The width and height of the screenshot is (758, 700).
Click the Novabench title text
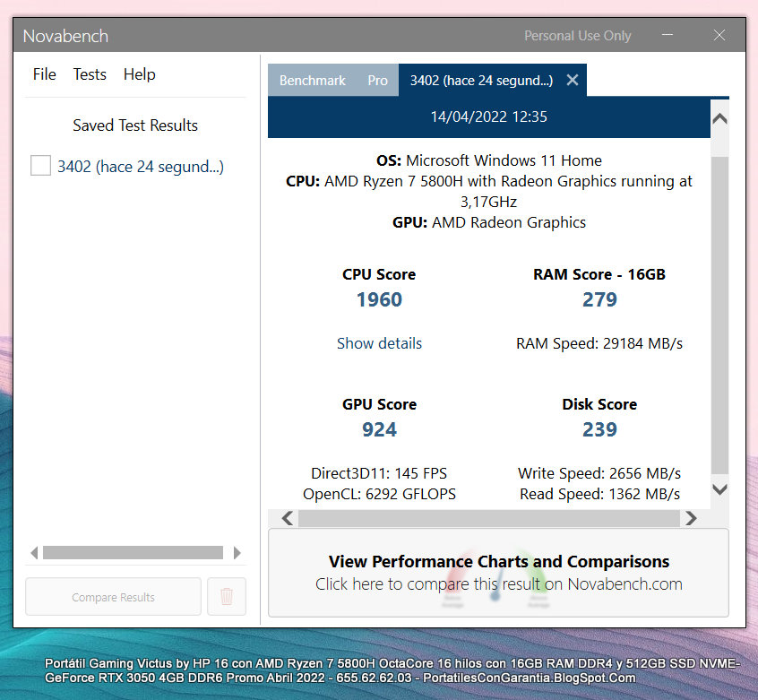point(65,36)
